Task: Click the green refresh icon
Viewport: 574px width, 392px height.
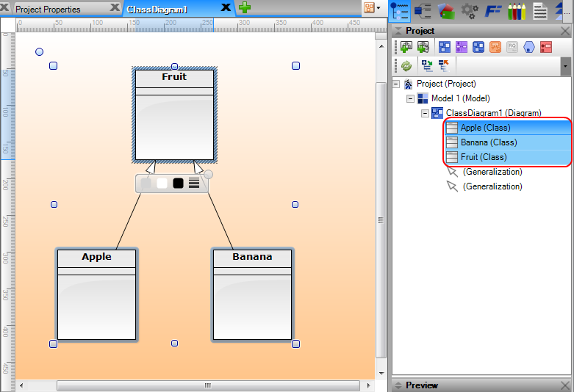Action: click(x=406, y=66)
